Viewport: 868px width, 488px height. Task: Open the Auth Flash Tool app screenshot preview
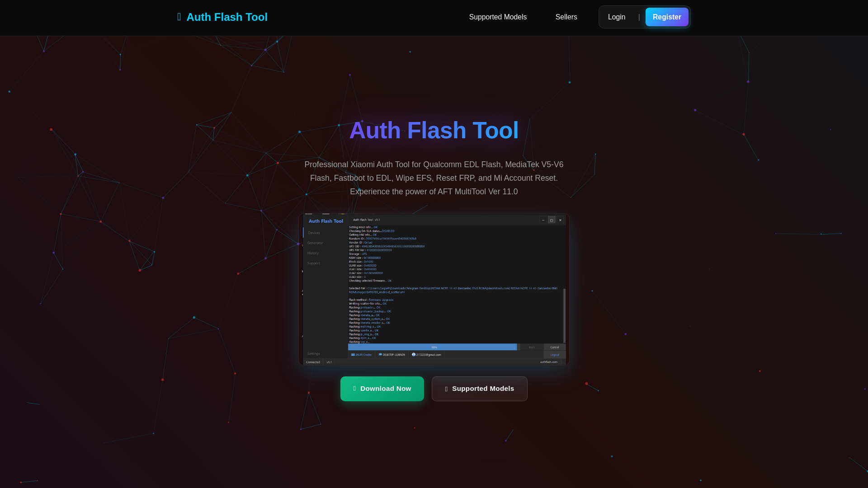(x=434, y=289)
